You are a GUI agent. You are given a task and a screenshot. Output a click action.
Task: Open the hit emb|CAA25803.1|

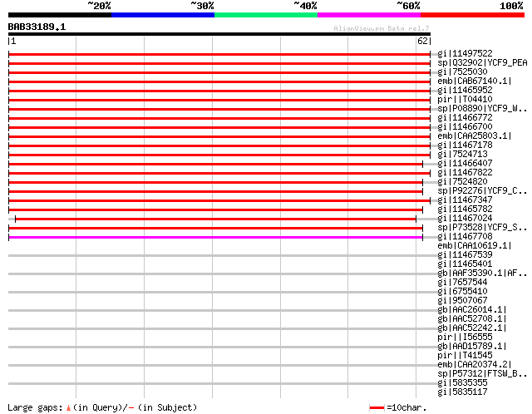475,136
